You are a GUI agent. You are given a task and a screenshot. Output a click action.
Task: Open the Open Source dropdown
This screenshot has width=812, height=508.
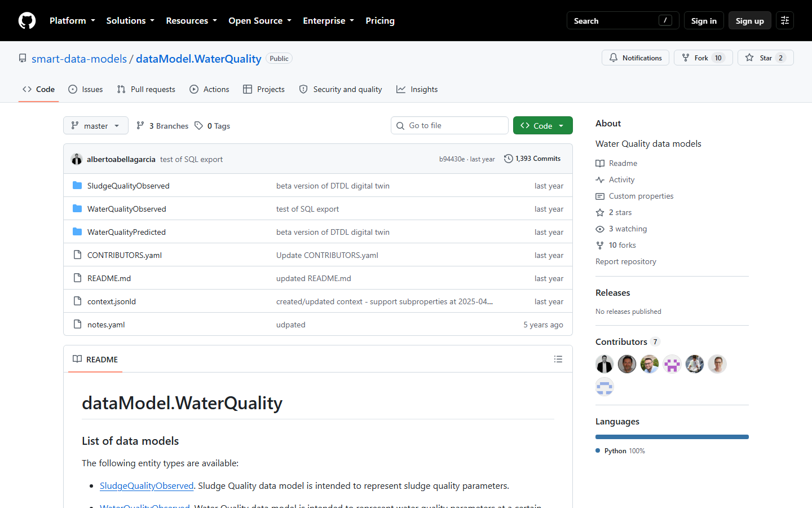pyautogui.click(x=260, y=21)
